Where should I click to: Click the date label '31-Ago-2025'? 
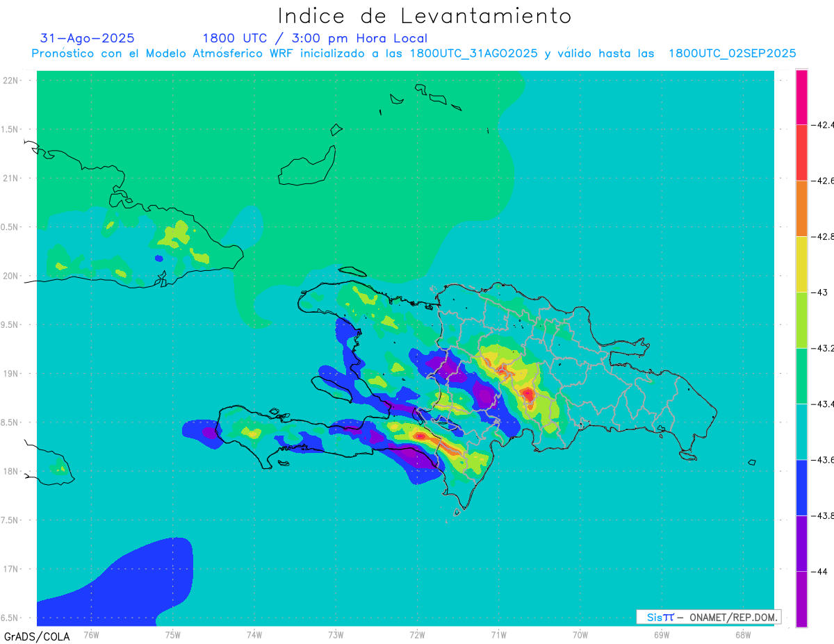pos(88,38)
